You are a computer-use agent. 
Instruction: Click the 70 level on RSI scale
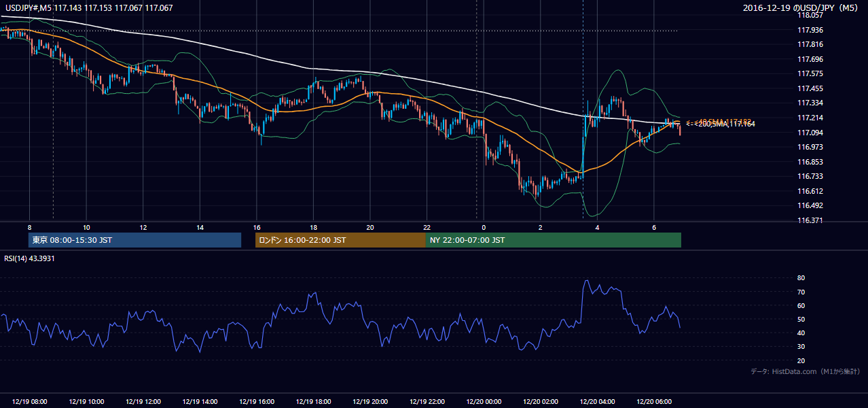pyautogui.click(x=801, y=292)
